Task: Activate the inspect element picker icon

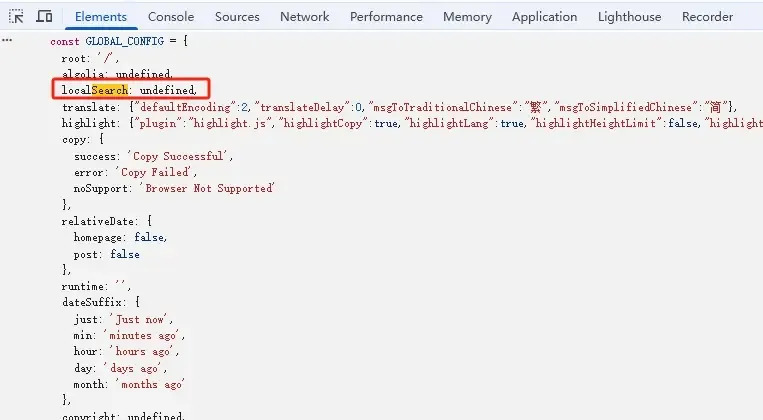Action: (16, 17)
